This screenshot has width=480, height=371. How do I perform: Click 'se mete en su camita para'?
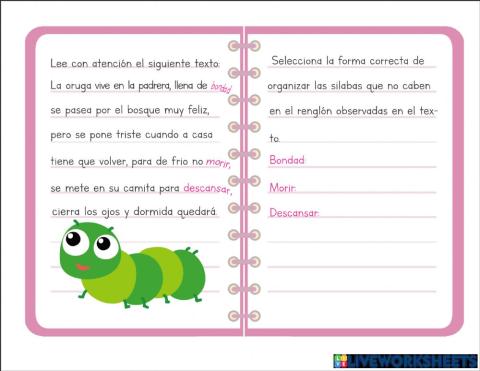pyautogui.click(x=115, y=188)
